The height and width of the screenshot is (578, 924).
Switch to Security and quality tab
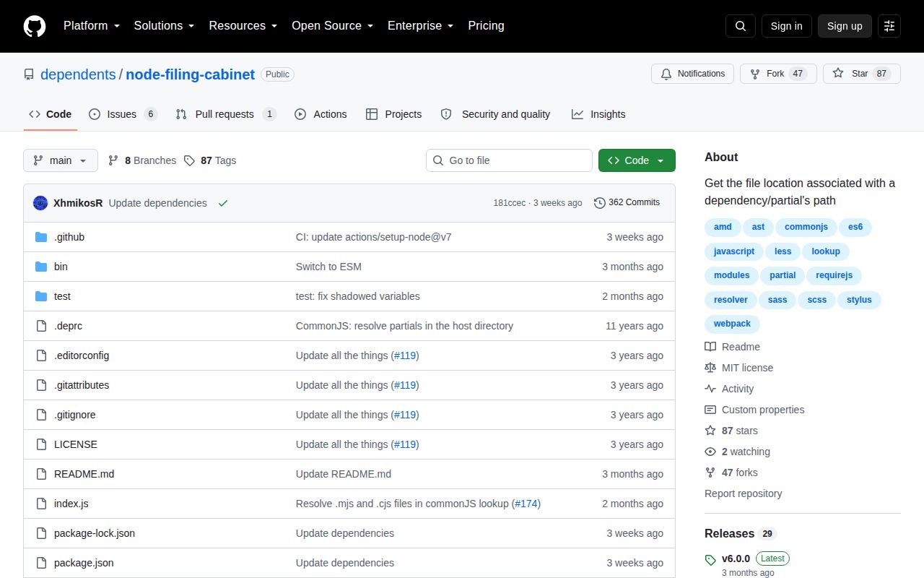pyautogui.click(x=495, y=114)
